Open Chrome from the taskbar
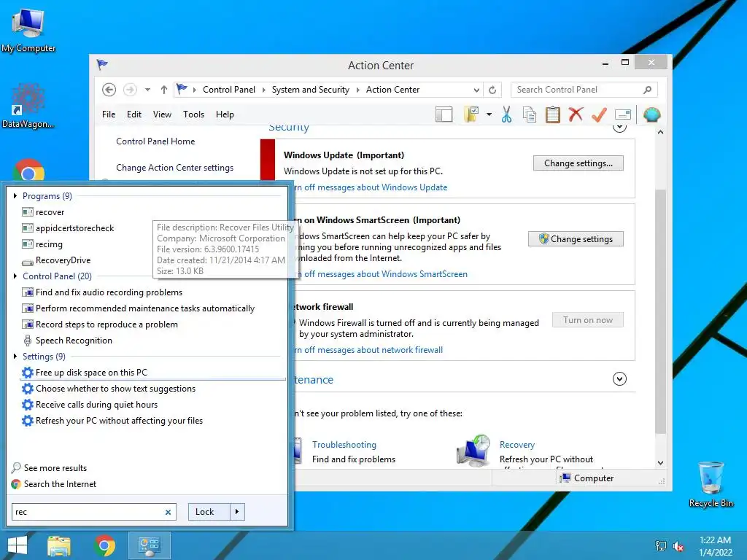The height and width of the screenshot is (560, 747). click(105, 545)
